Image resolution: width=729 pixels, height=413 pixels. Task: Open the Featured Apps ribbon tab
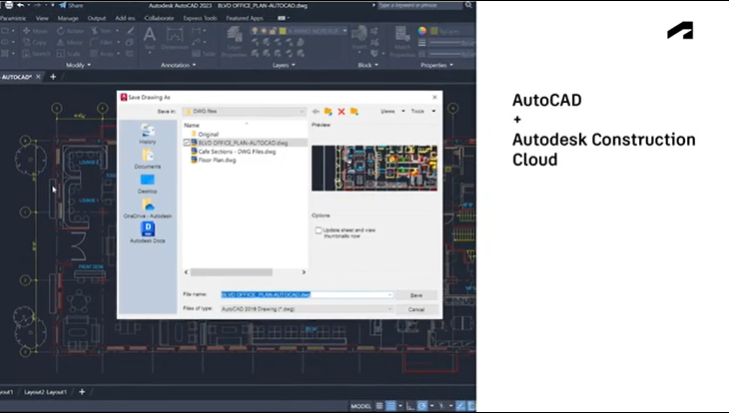[x=245, y=18]
